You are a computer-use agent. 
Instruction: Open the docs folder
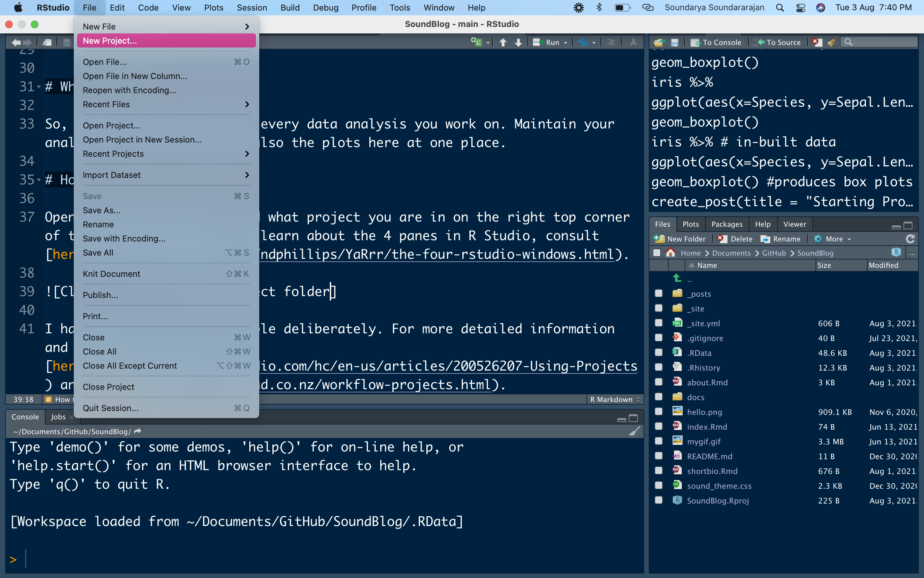click(x=695, y=397)
